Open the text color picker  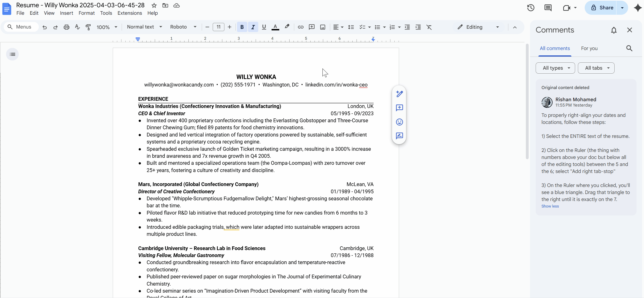tap(275, 27)
